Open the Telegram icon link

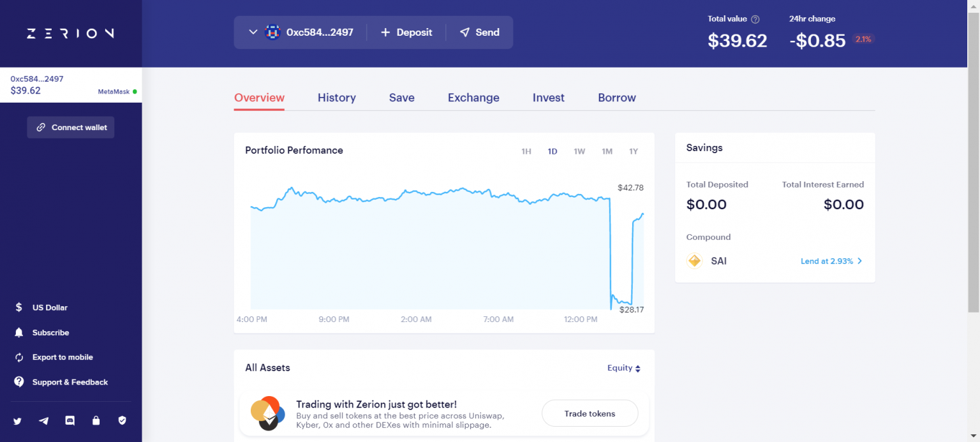(x=43, y=421)
